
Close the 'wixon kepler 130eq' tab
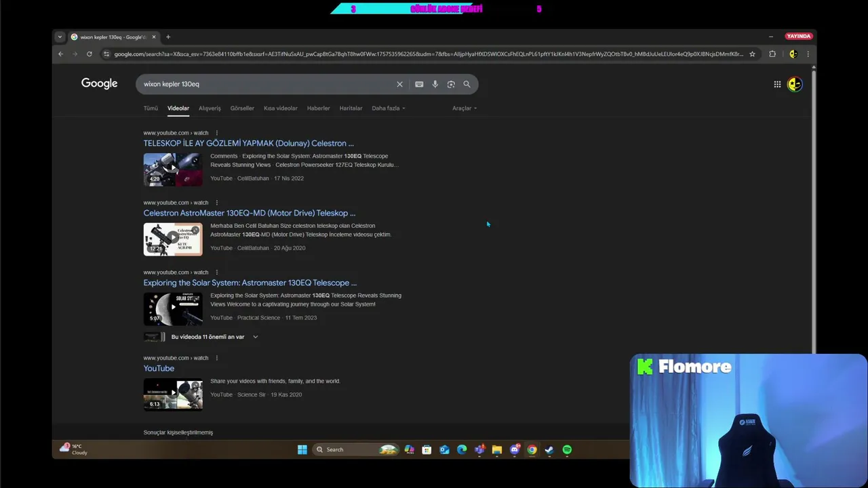point(154,37)
